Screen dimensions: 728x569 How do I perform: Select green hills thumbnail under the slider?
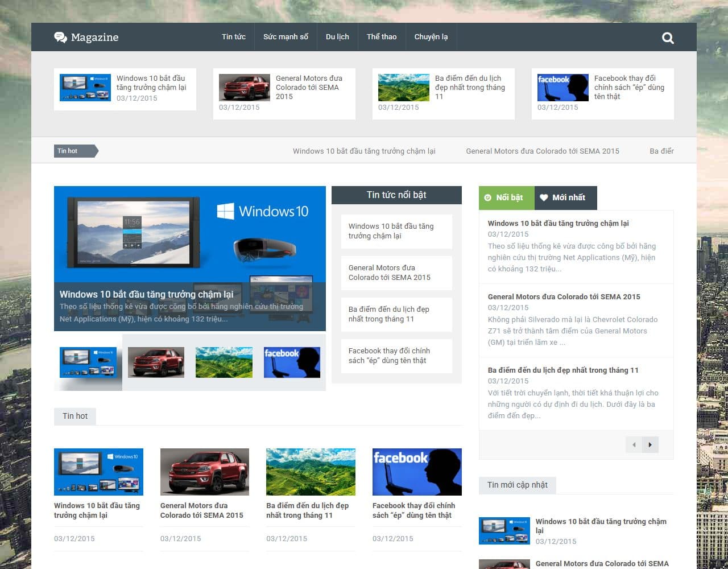point(224,362)
